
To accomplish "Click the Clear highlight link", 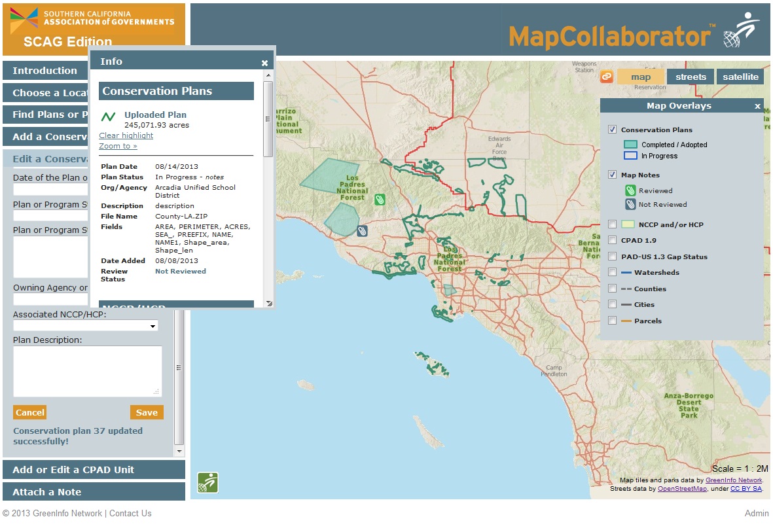I will click(x=126, y=135).
